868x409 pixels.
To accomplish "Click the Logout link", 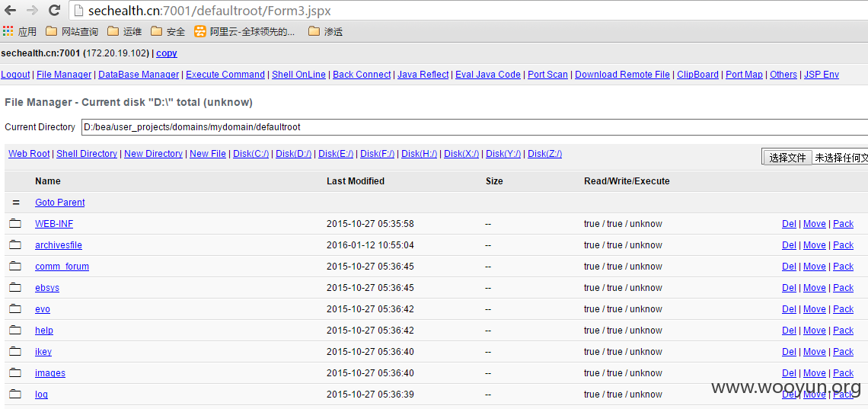I will [x=15, y=74].
